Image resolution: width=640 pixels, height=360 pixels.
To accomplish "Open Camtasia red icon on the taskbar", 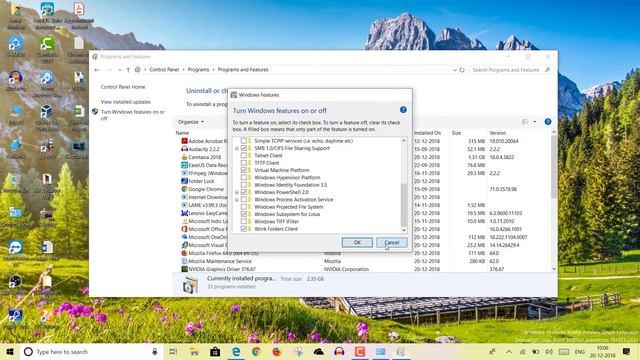I will click(360, 351).
